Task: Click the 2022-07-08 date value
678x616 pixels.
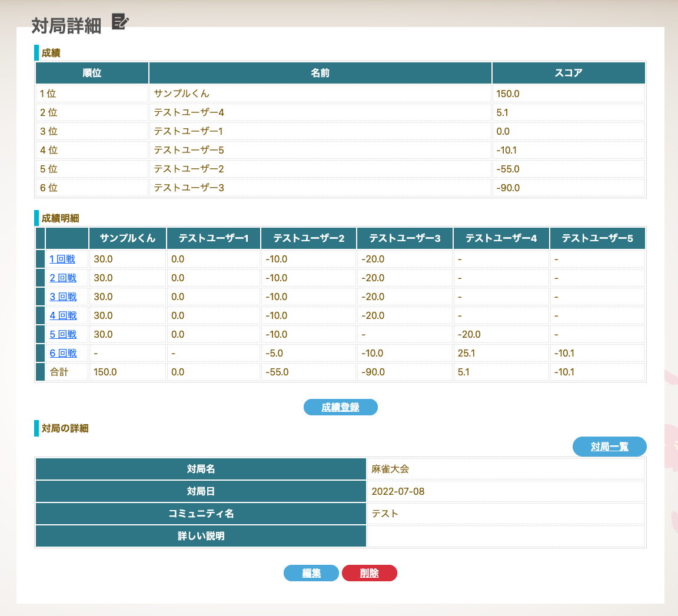Action: click(398, 491)
